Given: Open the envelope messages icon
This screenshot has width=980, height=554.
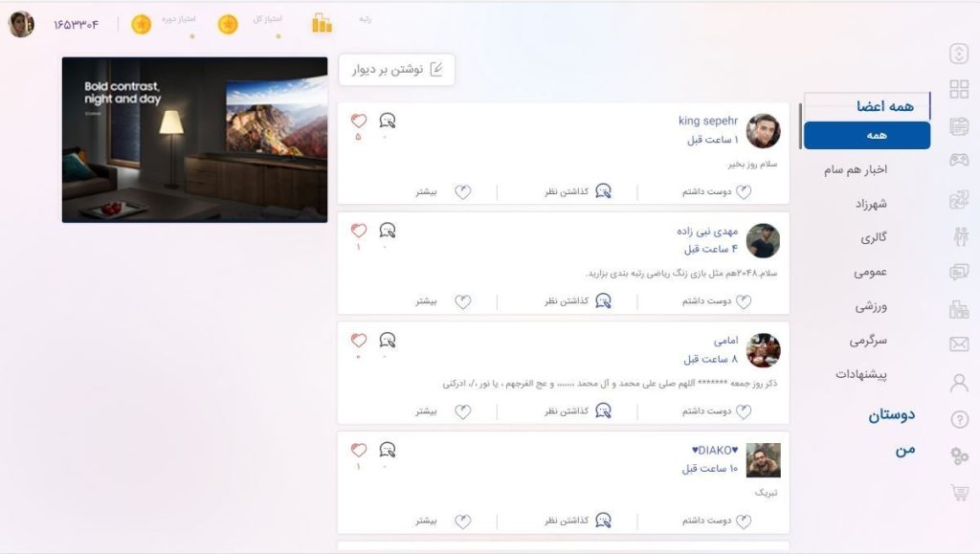Looking at the screenshot, I should (x=959, y=344).
